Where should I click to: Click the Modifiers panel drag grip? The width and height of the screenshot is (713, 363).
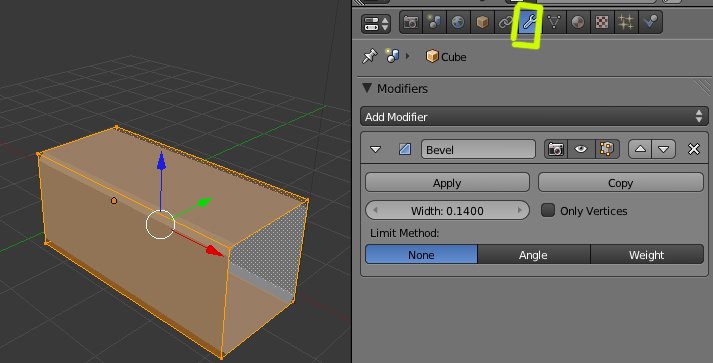pos(703,86)
